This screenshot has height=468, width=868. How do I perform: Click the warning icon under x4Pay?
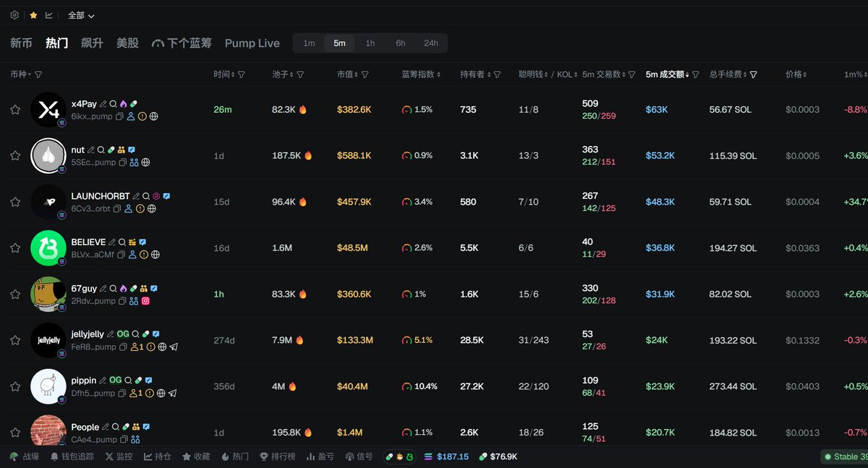(142, 116)
